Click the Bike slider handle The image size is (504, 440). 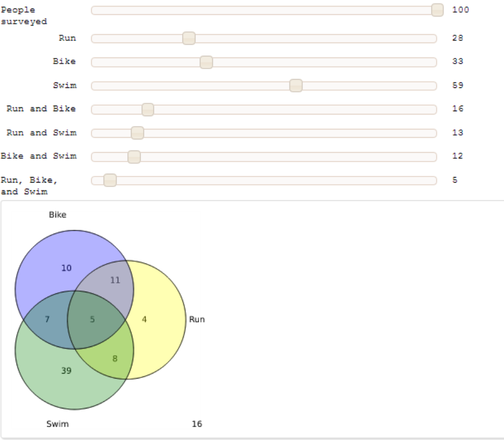point(206,62)
